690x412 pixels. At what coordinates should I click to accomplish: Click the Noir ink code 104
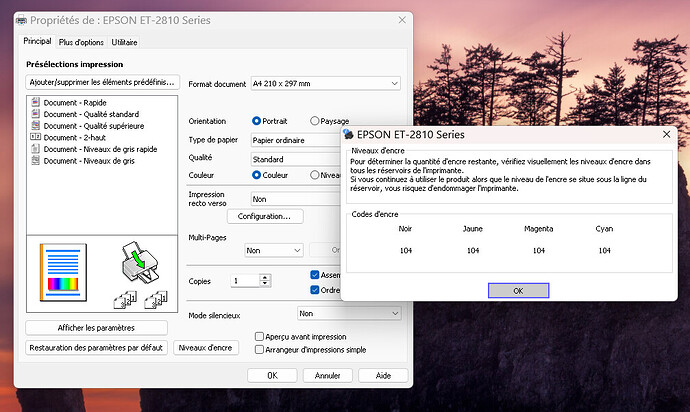point(406,250)
